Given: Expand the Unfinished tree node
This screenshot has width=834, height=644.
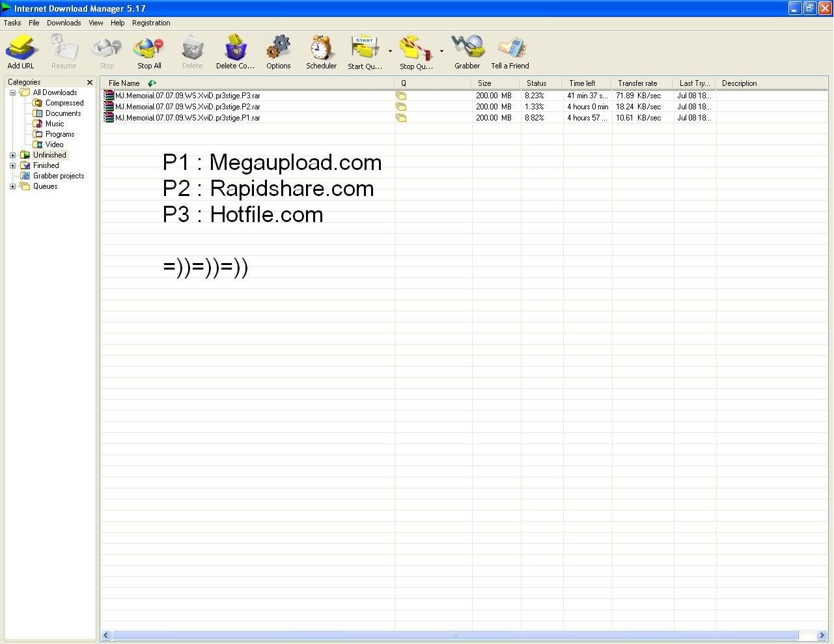Looking at the screenshot, I should (x=12, y=155).
